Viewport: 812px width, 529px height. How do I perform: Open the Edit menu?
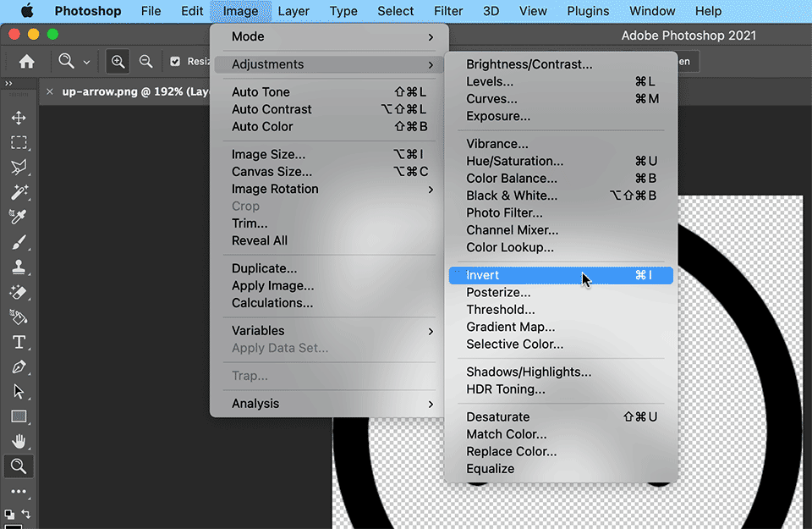pos(192,11)
